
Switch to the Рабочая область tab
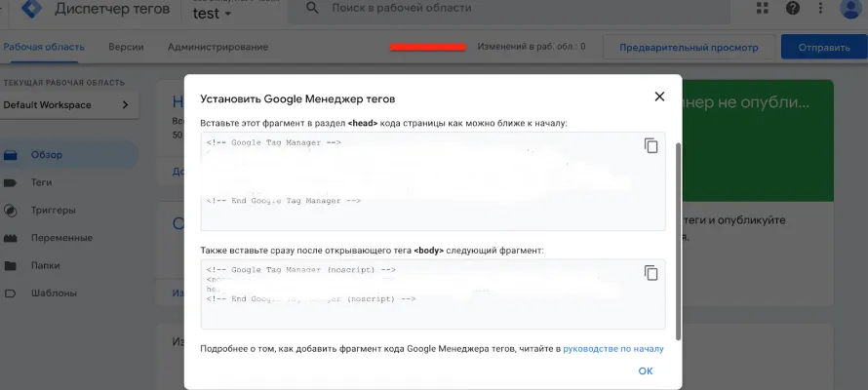(44, 47)
